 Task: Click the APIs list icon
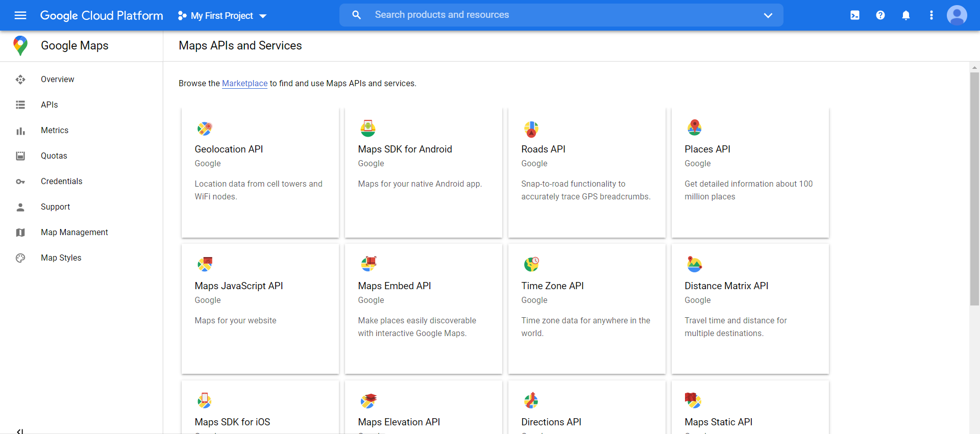(x=20, y=105)
